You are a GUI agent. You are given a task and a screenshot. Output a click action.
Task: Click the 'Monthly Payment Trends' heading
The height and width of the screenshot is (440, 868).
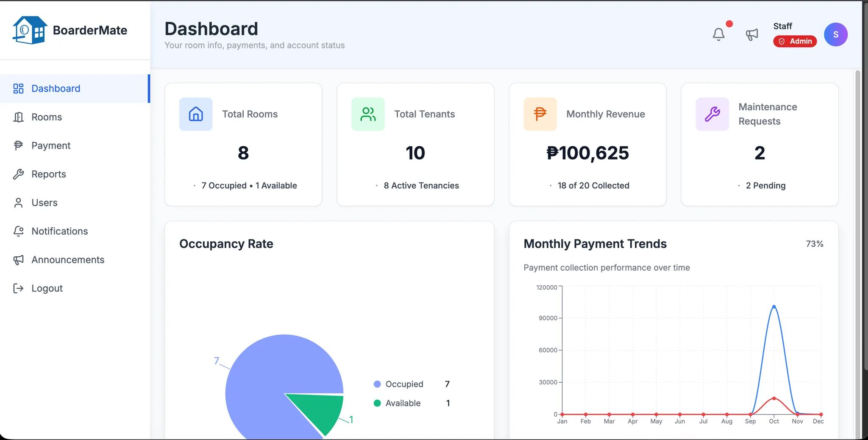click(x=595, y=244)
